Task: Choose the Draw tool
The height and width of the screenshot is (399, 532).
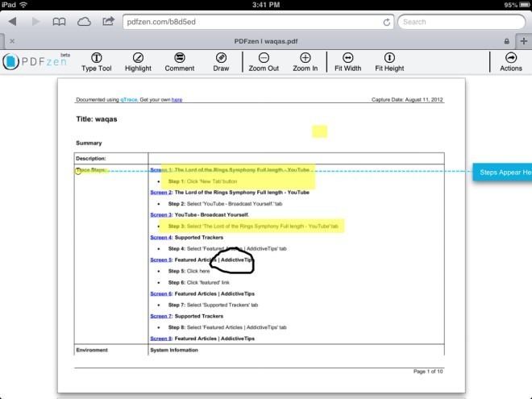Action: [221, 62]
